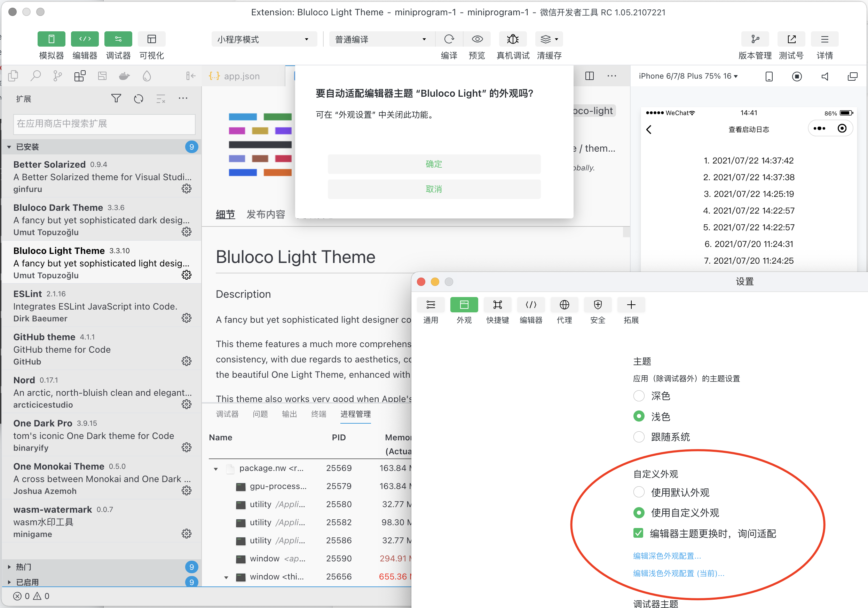The height and width of the screenshot is (608, 868).
Task: Click the extension filter funnel icon
Action: (116, 99)
